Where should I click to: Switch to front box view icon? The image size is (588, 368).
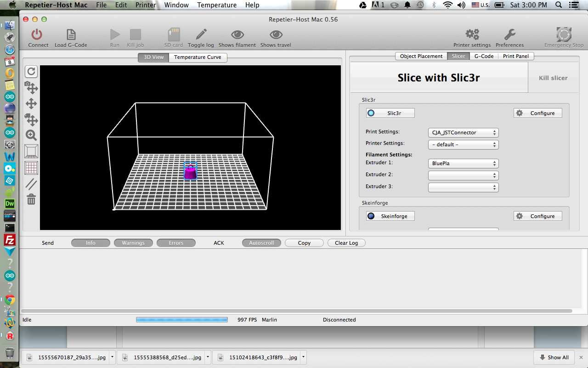tap(31, 151)
